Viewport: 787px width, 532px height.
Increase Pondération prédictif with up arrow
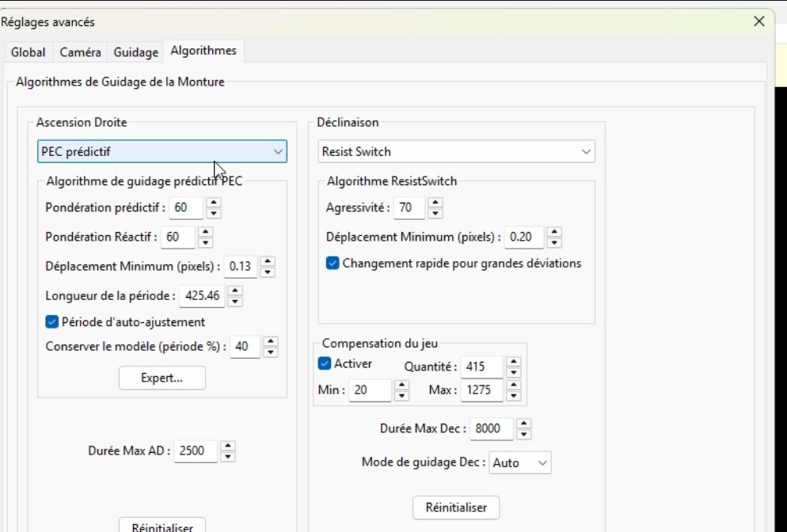click(213, 203)
